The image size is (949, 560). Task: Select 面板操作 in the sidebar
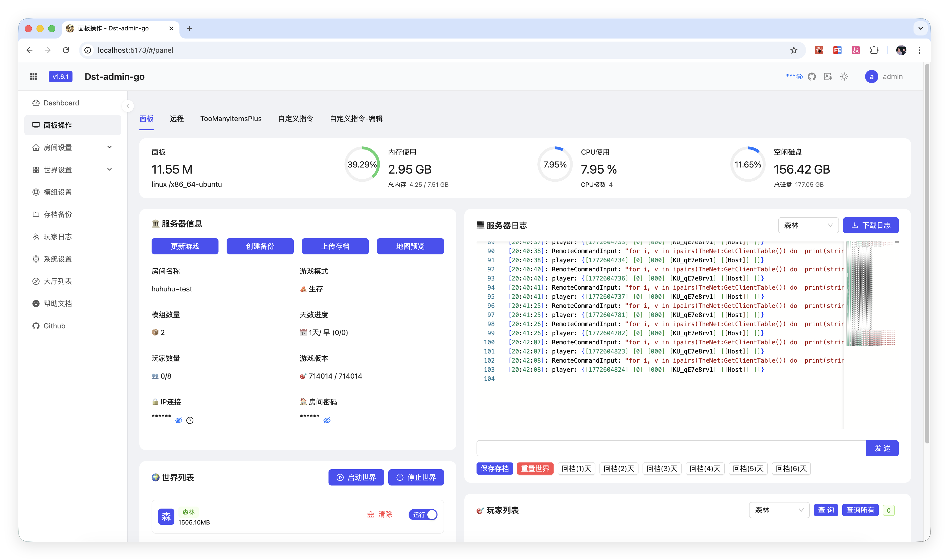point(72,125)
